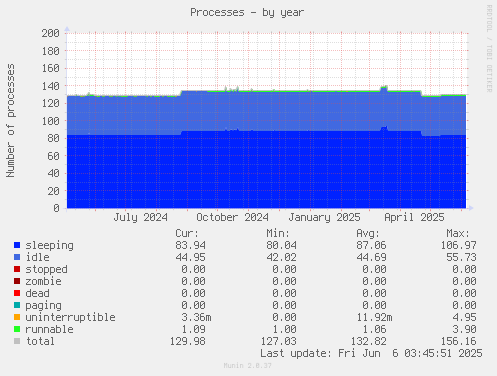
Task: Click the sleeping Cur value 83.94
Action: [x=190, y=245]
